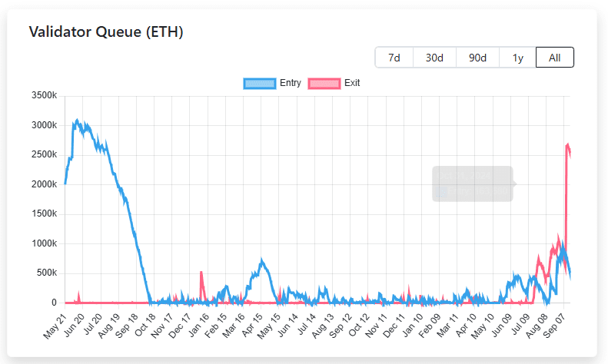Click the tall Exit spike peak near Sep 07
This screenshot has width=608, height=364.
567,144
